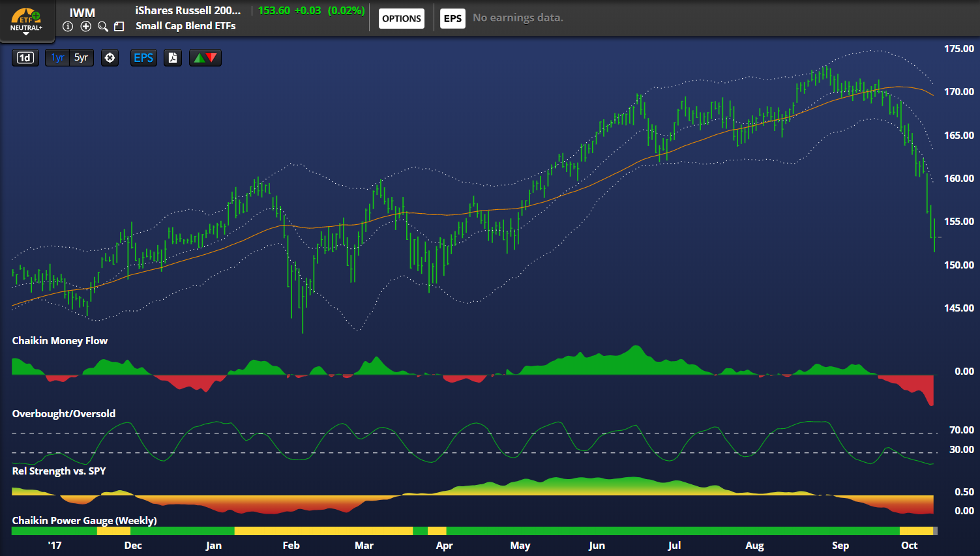Click the Oct label on the time axis
The image size is (980, 556).
click(909, 546)
